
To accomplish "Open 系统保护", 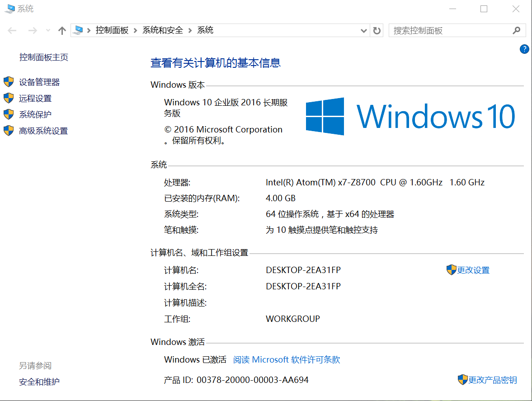I will (35, 115).
